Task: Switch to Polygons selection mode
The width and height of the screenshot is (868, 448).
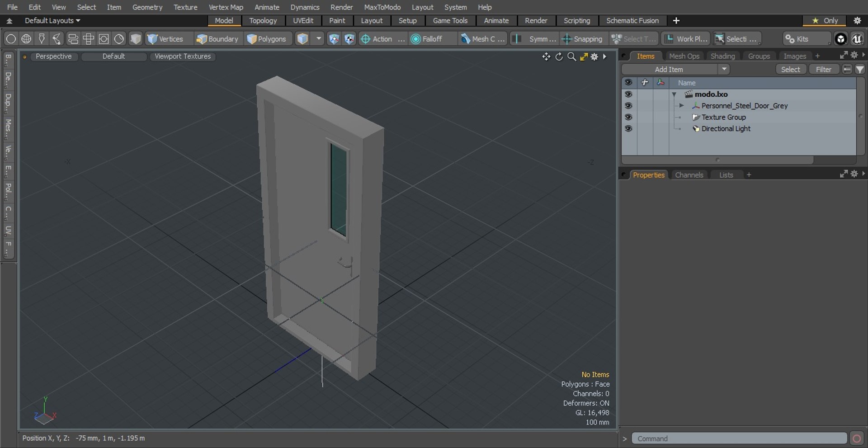Action: [x=267, y=39]
